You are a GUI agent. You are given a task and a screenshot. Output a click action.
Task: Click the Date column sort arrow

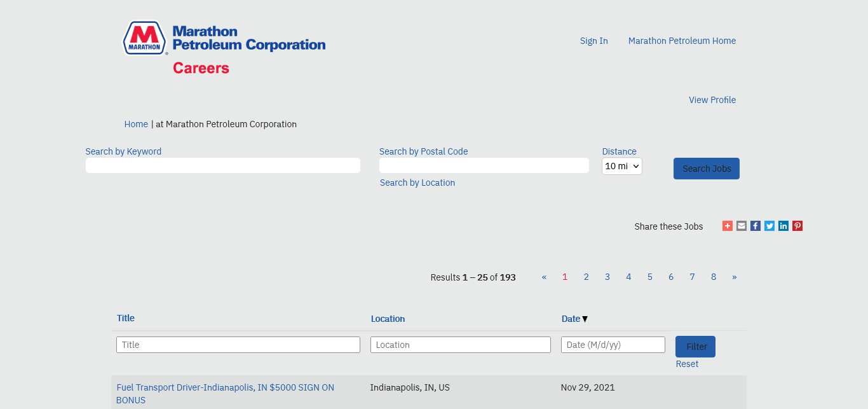[585, 319]
